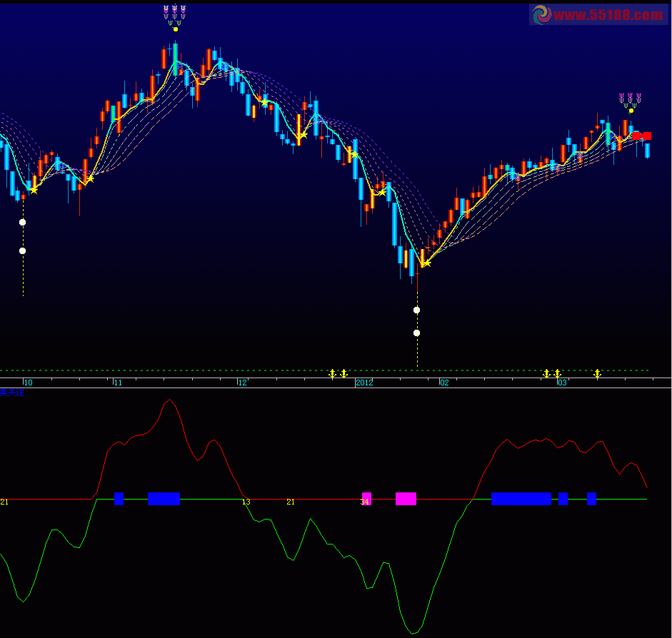Click the rightmost small blue bar in indicator panel
Image resolution: width=672 pixels, height=638 pixels.
[x=591, y=499]
